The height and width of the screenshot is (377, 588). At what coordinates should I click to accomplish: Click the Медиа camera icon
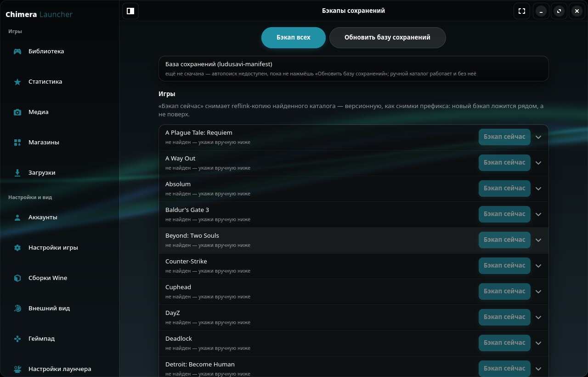(17, 112)
